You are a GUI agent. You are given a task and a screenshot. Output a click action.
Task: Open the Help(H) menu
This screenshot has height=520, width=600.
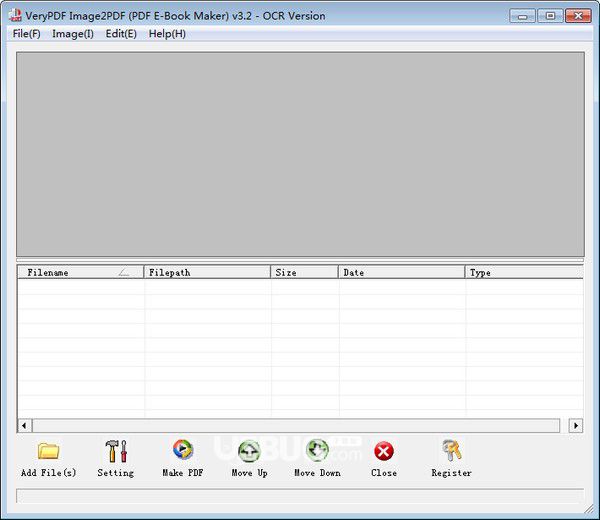167,34
